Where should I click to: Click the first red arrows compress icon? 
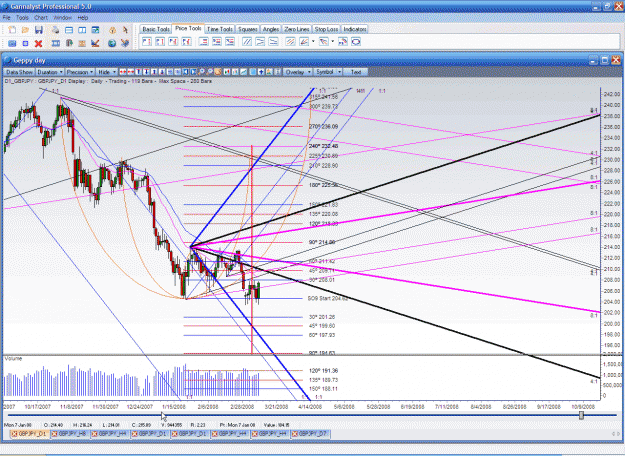pyautogui.click(x=123, y=72)
